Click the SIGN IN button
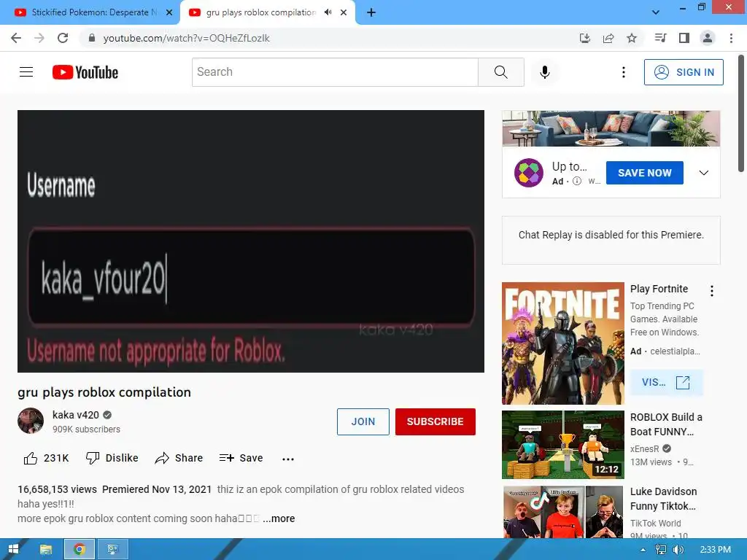This screenshot has height=560, width=747. coord(684,72)
